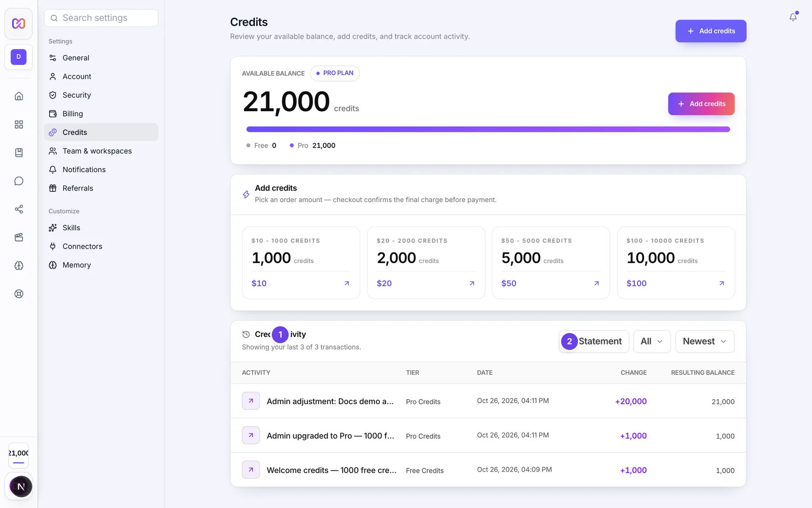This screenshot has width=812, height=508.
Task: Click the arrow icon on $50 card
Action: [596, 283]
